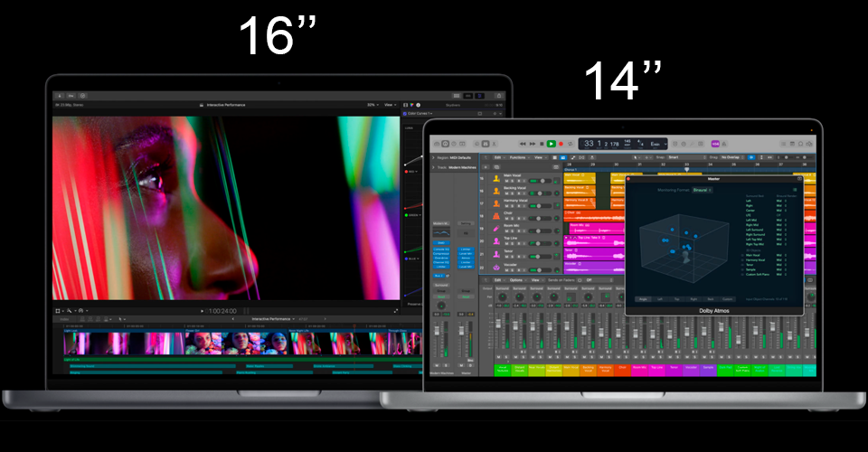The height and width of the screenshot is (452, 868).
Task: Toggle Sends on Faders power button
Action: [x=580, y=280]
